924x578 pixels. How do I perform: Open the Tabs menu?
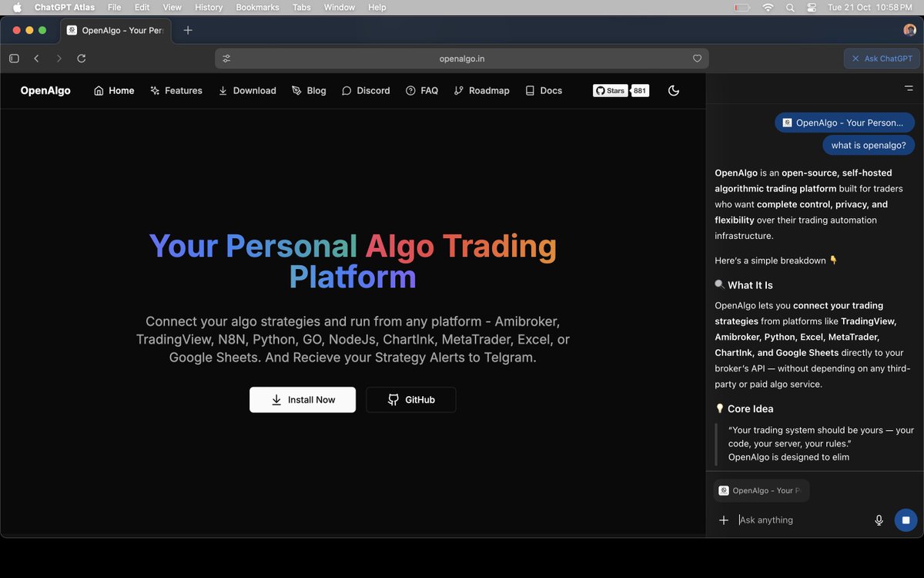point(302,7)
